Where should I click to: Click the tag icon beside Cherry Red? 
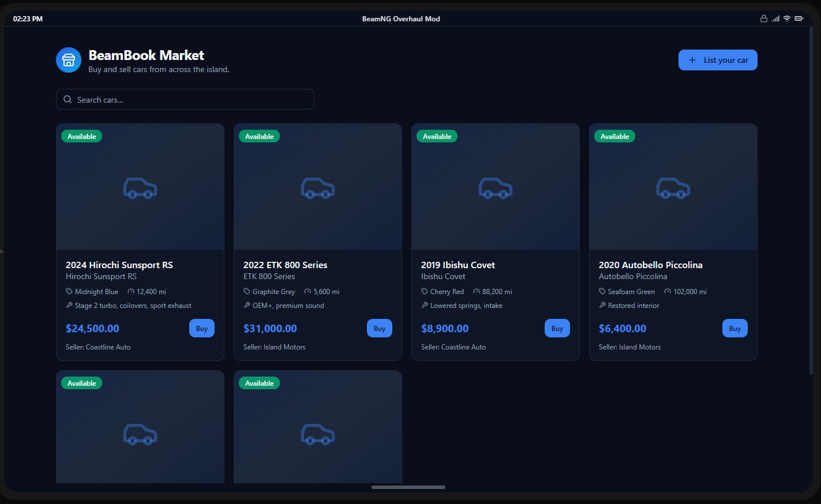click(425, 291)
